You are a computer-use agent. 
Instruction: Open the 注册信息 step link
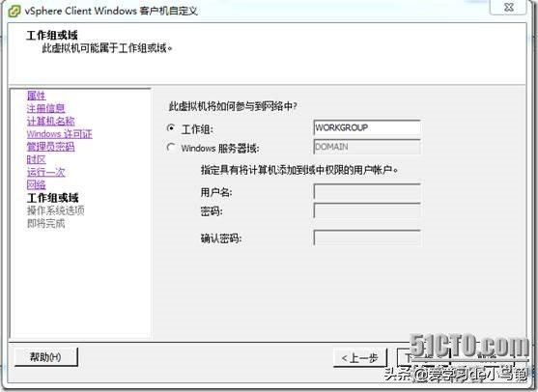coord(45,108)
